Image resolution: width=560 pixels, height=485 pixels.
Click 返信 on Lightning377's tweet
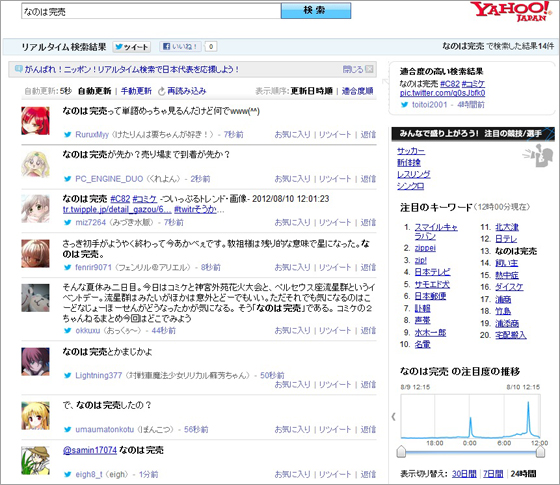click(368, 385)
